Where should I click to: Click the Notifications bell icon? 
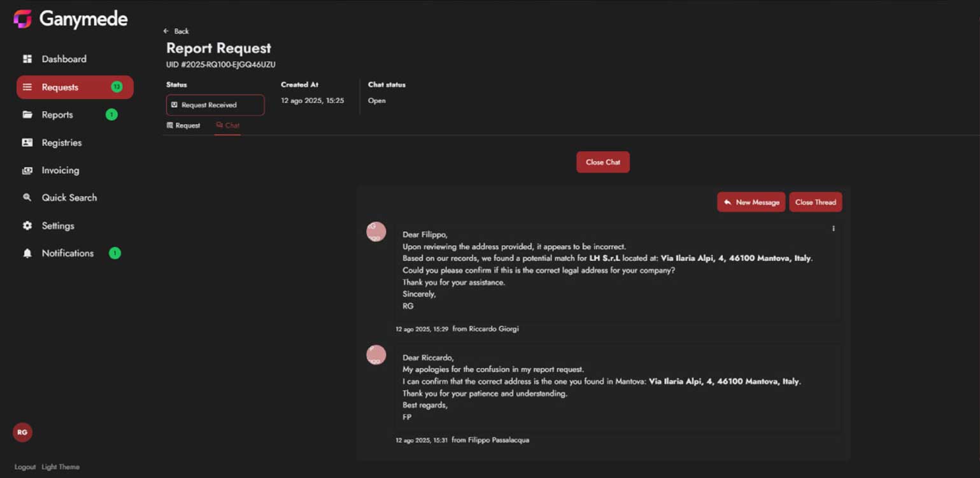(27, 253)
